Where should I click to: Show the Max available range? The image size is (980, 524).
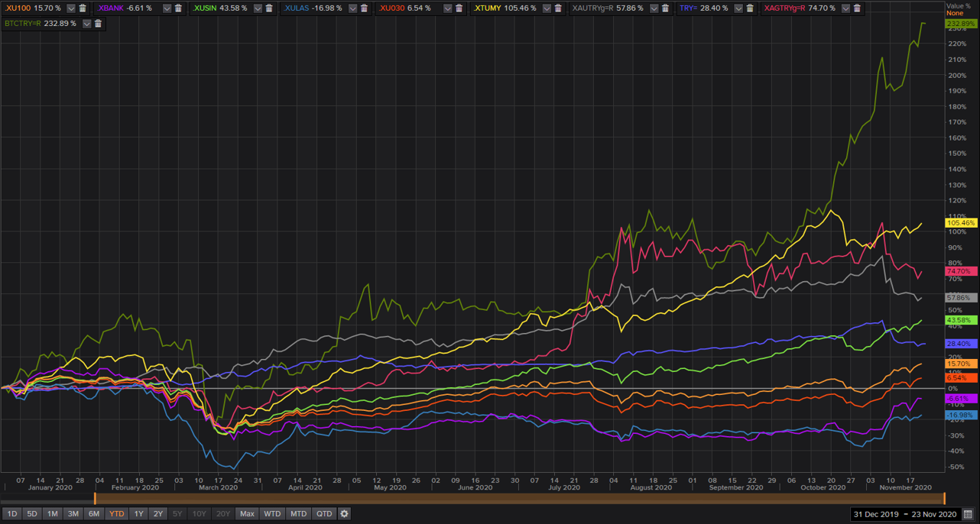click(247, 514)
